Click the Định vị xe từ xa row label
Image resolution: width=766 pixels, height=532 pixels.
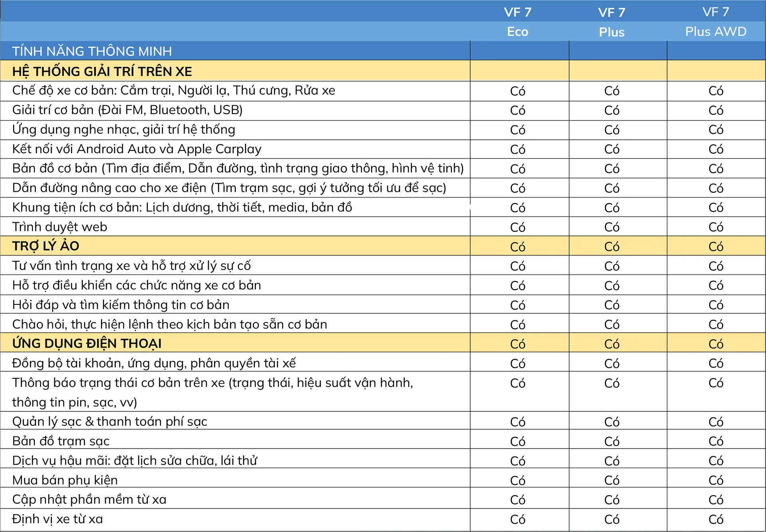57,519
